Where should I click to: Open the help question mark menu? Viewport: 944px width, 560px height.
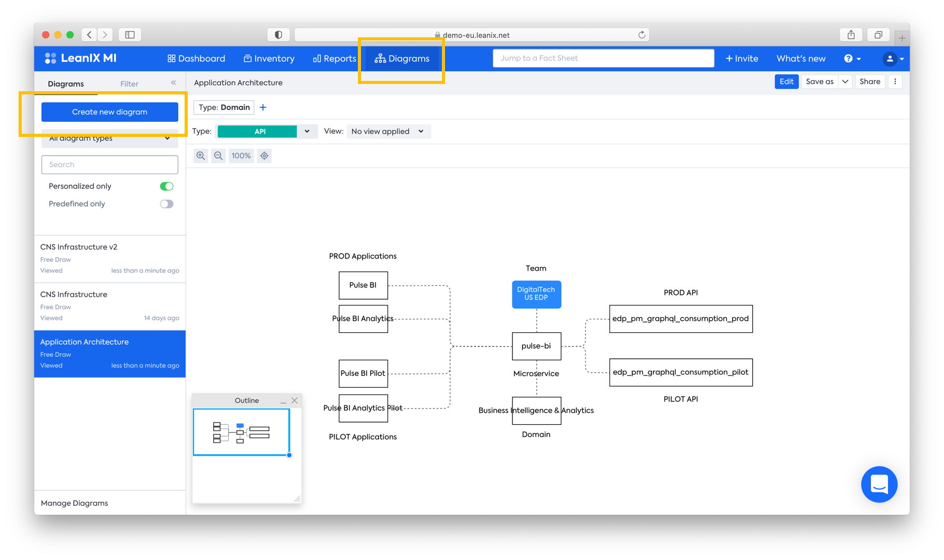(852, 59)
